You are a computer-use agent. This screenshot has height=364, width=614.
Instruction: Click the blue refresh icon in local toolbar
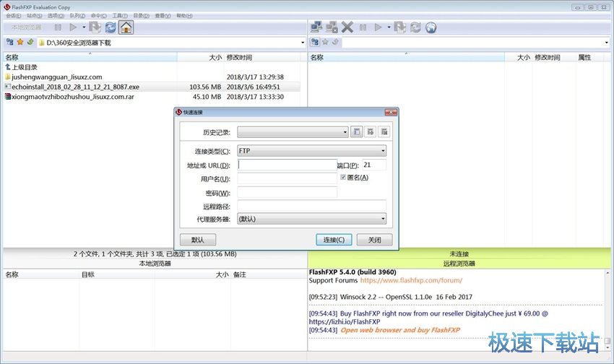(111, 27)
